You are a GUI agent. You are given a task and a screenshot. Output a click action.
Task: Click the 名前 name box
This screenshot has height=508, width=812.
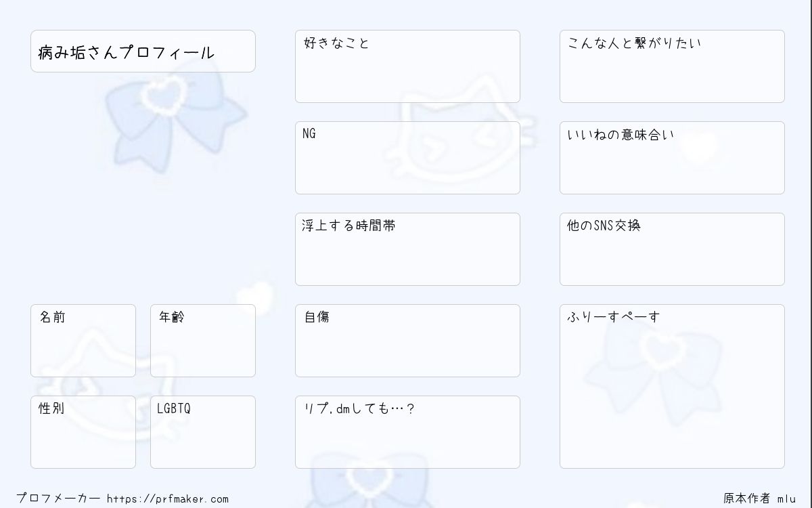83,341
